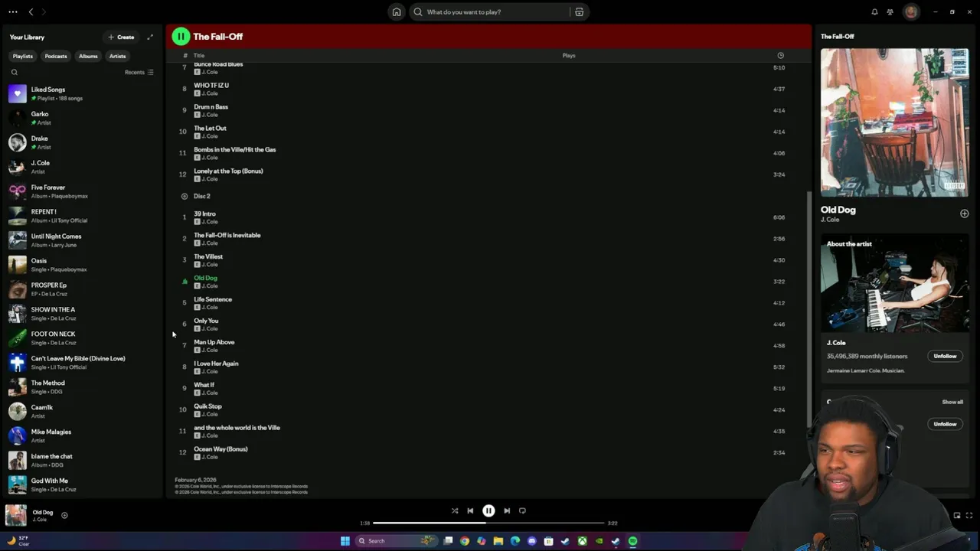This screenshot has height=551, width=980.
Task: Open the notifications bell icon
Action: click(x=874, y=11)
